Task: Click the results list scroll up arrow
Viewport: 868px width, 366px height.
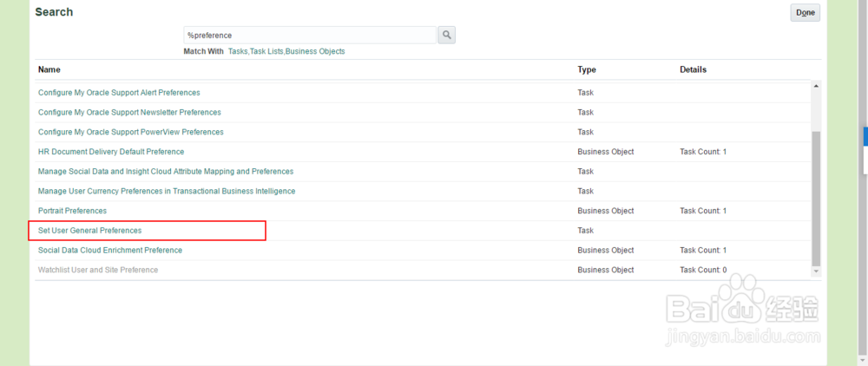Action: point(815,87)
